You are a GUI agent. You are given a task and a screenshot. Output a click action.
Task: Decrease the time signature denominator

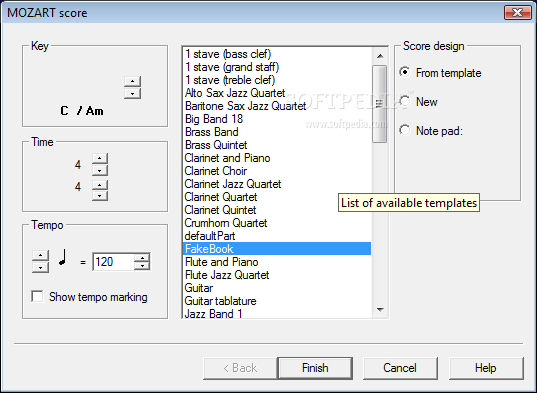[100, 196]
